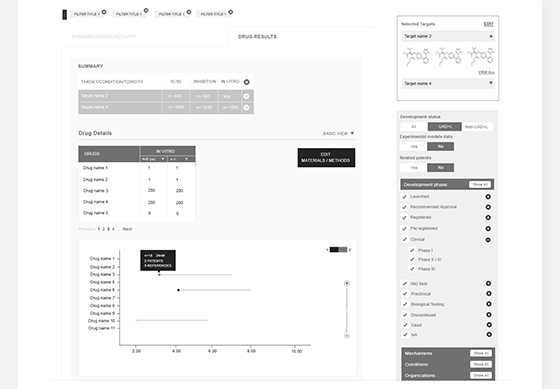Screen dimensions: 560x389
Task: Uncheck the Clinical checkbox
Action: 404,239
